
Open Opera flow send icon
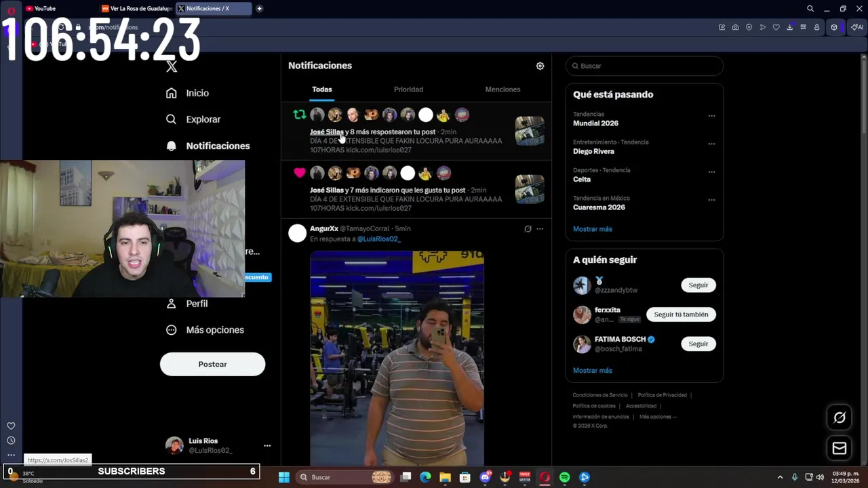[763, 27]
